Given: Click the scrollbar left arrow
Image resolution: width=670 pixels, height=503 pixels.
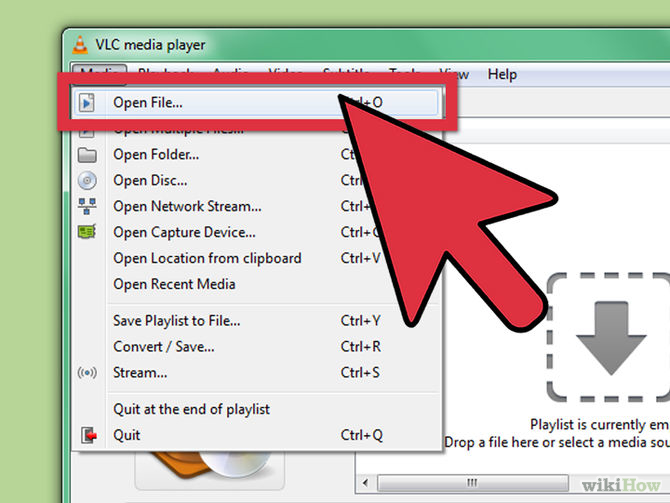Looking at the screenshot, I should tap(366, 483).
